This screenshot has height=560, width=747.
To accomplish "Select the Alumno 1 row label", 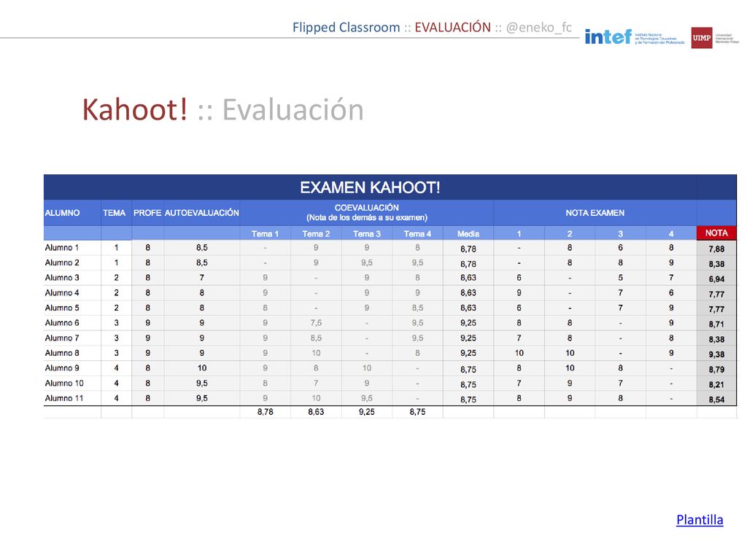I will tap(62, 248).
